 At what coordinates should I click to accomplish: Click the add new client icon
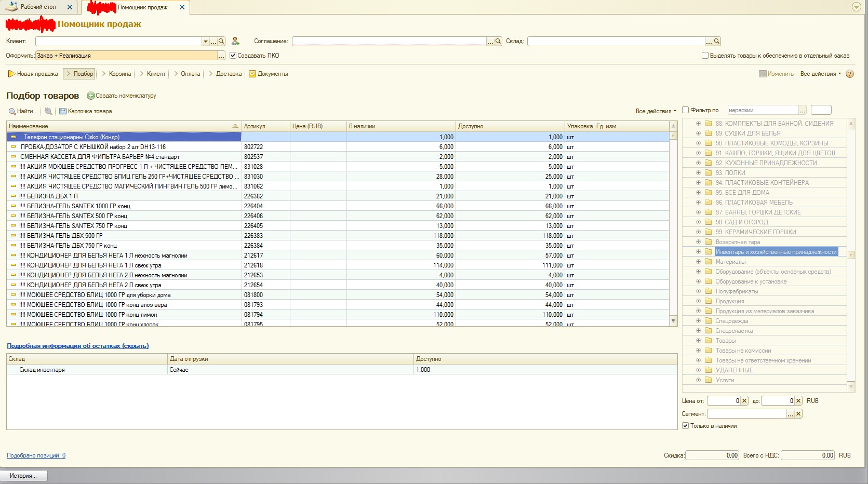(235, 41)
